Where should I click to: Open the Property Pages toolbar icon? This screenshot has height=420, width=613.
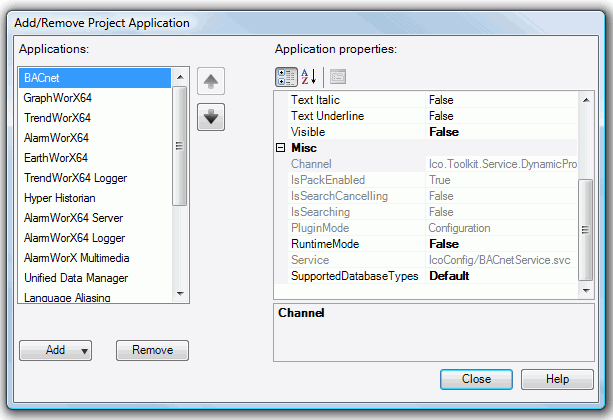click(x=338, y=77)
